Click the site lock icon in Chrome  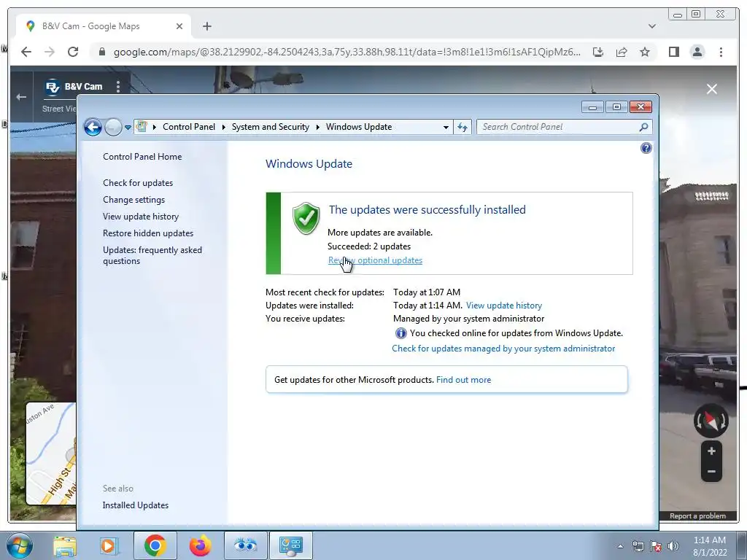(x=102, y=52)
